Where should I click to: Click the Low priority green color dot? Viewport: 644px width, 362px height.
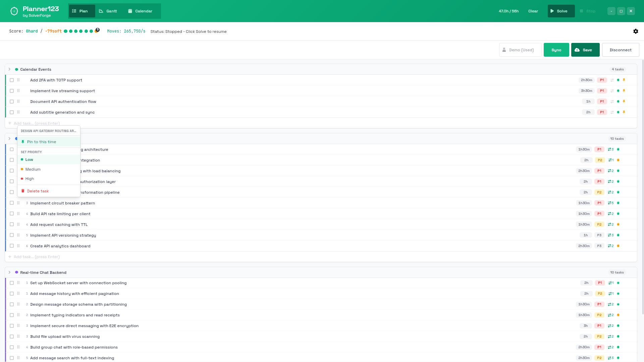pos(22,160)
